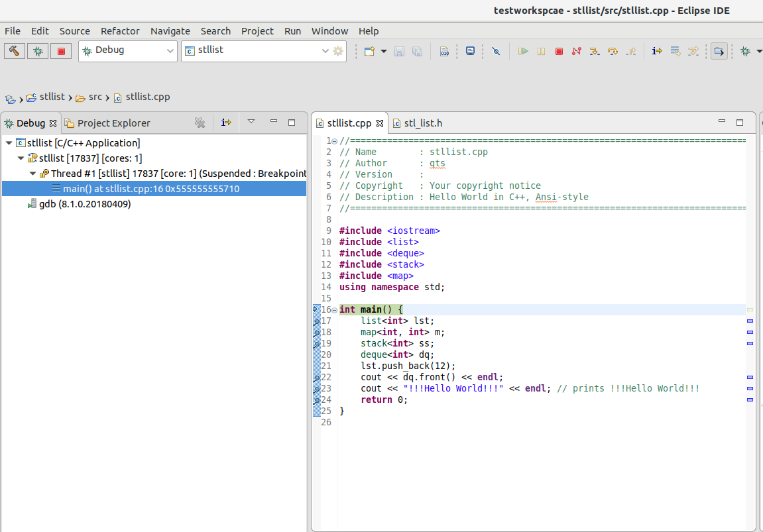763x532 pixels.
Task: Click the Disconnect icon
Action: (577, 51)
